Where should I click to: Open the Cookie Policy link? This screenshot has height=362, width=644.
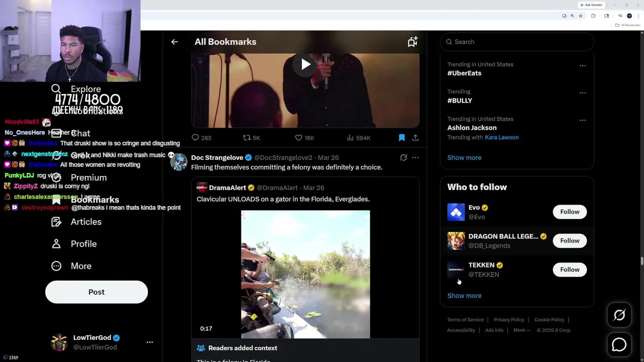(x=549, y=320)
